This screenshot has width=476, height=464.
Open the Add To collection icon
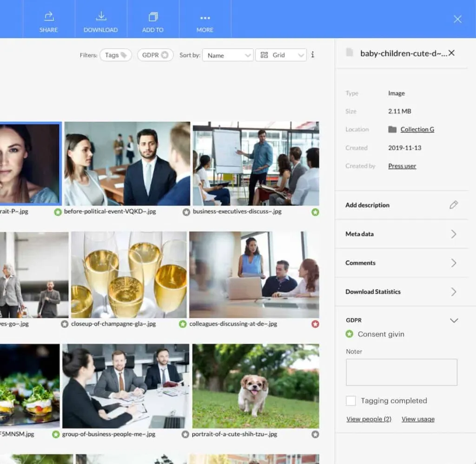point(153,17)
